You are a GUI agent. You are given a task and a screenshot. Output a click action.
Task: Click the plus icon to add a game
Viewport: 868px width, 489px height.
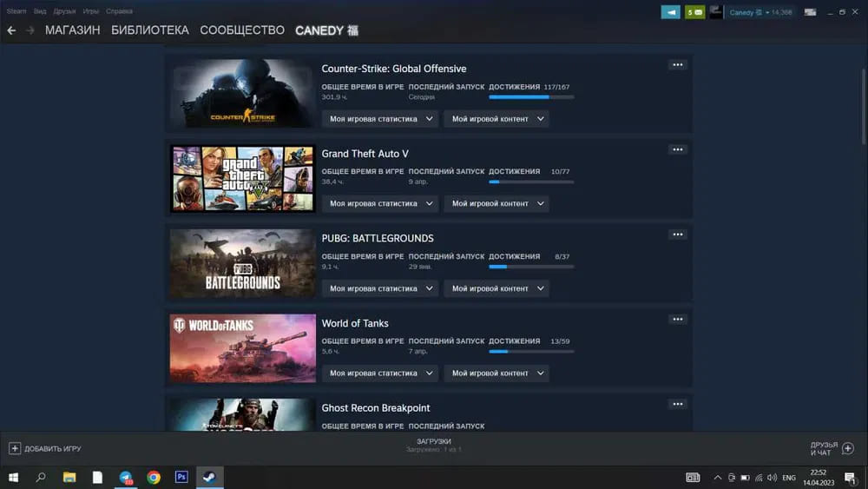15,448
